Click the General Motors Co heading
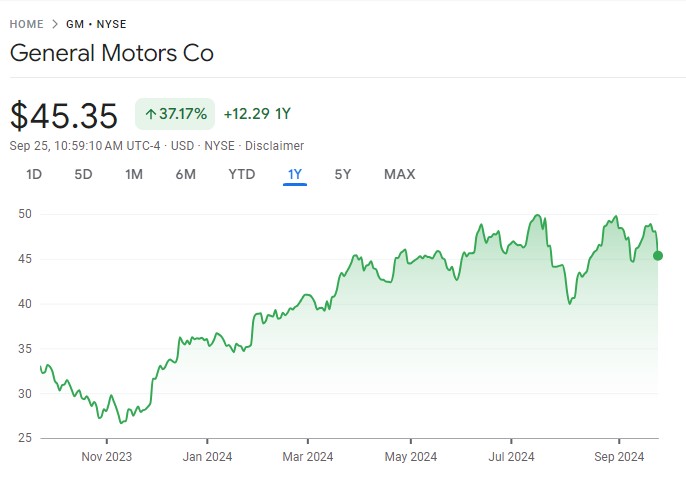The height and width of the screenshot is (482, 686). click(112, 53)
